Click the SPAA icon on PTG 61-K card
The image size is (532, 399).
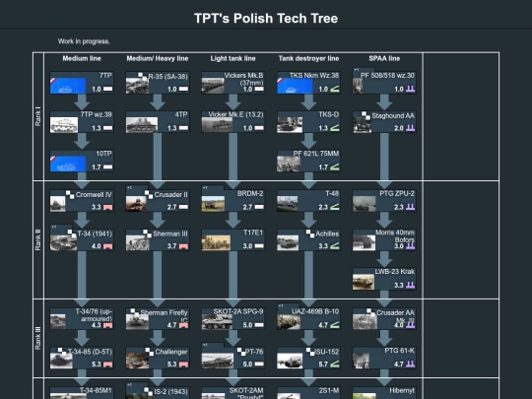coord(411,365)
